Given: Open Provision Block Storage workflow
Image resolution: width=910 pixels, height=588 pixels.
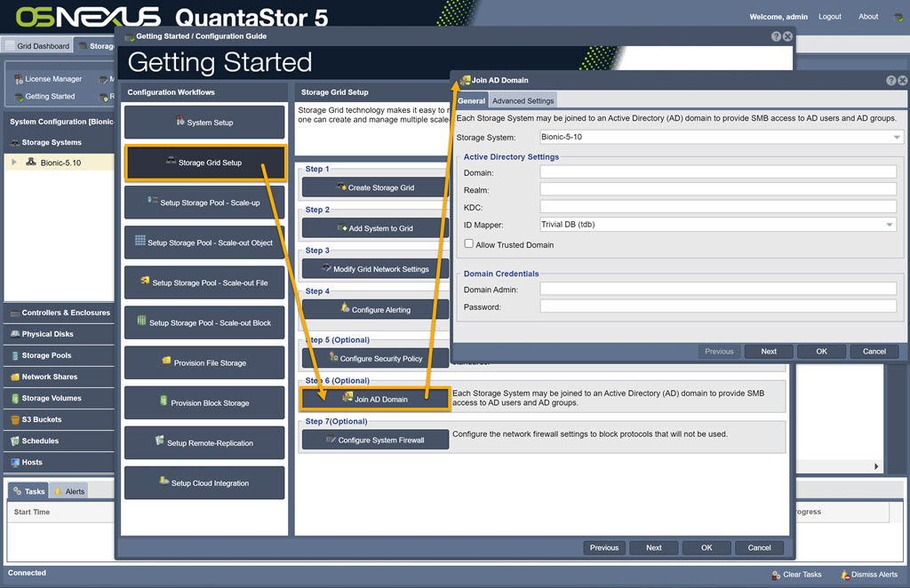Looking at the screenshot, I should click(204, 402).
